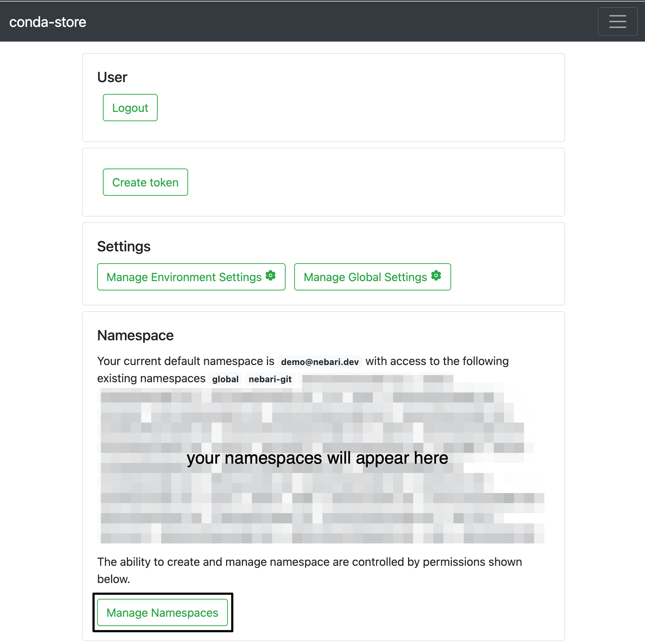The width and height of the screenshot is (645, 644).
Task: Open the hamburger navigation menu
Action: 617,22
